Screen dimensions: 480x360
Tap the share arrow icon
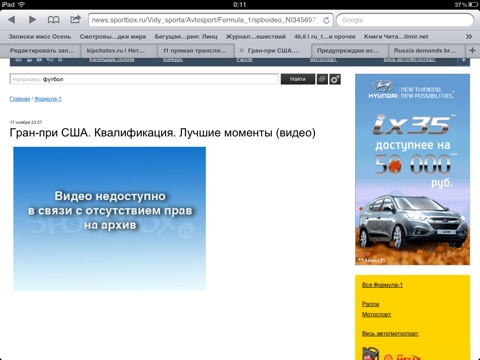click(75, 19)
